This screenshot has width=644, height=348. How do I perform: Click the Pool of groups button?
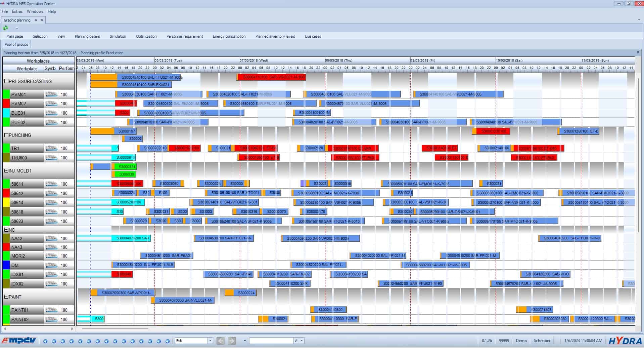(x=16, y=44)
